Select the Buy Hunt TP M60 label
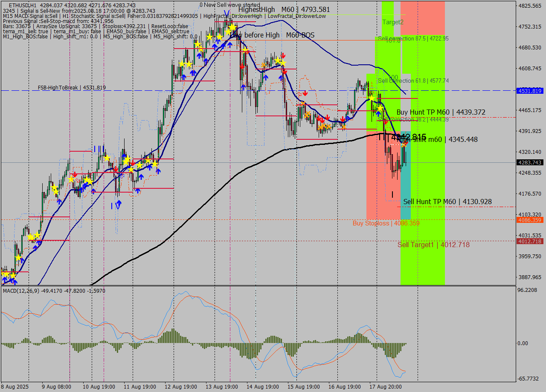Image resolution: width=546 pixels, height=392 pixels. (x=441, y=112)
